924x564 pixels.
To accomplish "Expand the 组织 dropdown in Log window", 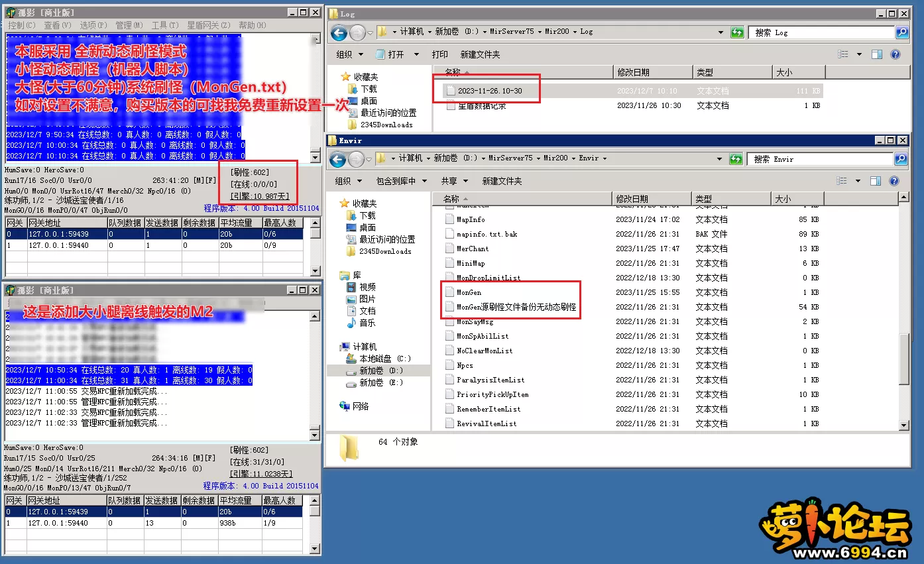I will (x=349, y=54).
